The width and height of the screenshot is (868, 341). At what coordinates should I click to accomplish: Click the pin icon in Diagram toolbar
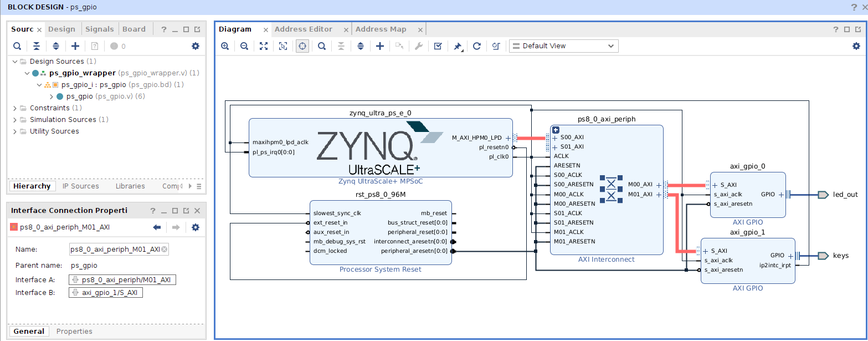458,46
